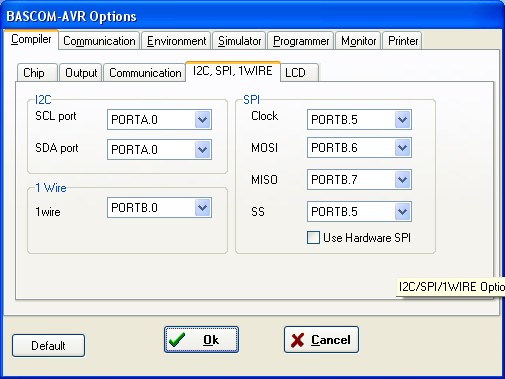Enable the Use Hardware SPI checkbox
Screen dimensions: 505x379
coord(313,238)
